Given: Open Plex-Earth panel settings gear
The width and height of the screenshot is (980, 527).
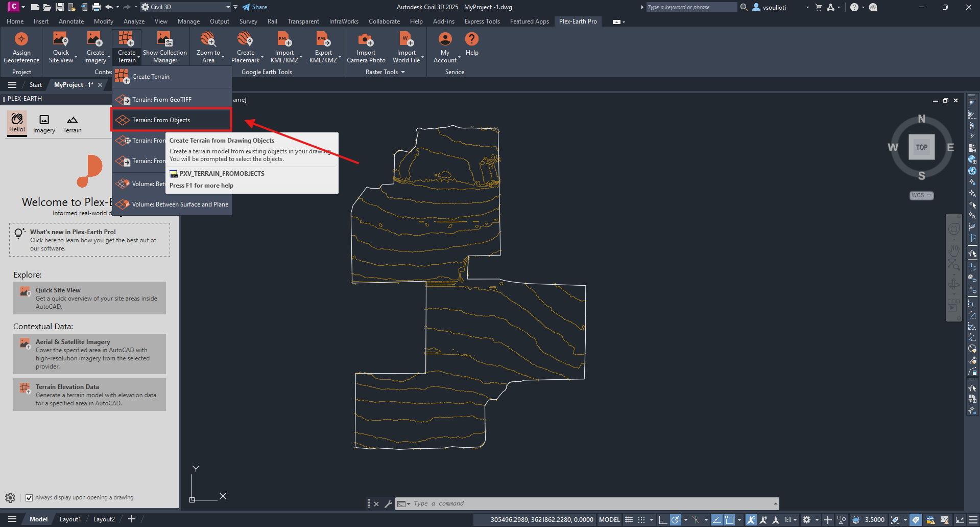Looking at the screenshot, I should pyautogui.click(x=10, y=497).
